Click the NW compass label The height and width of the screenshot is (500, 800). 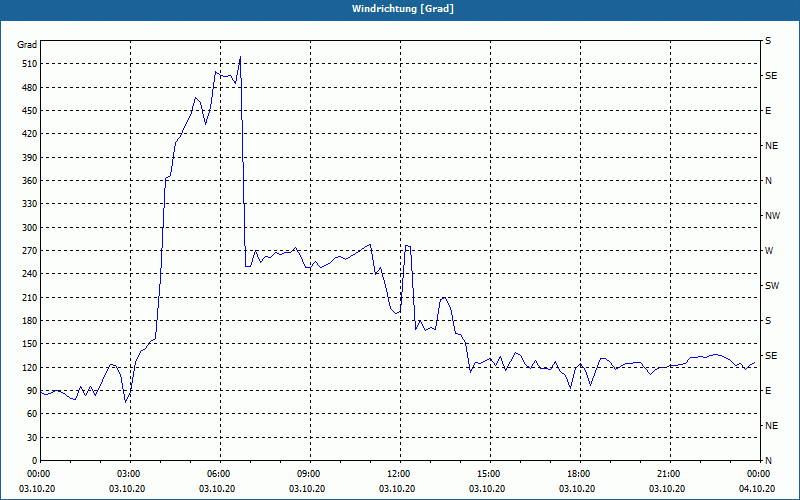click(x=772, y=216)
